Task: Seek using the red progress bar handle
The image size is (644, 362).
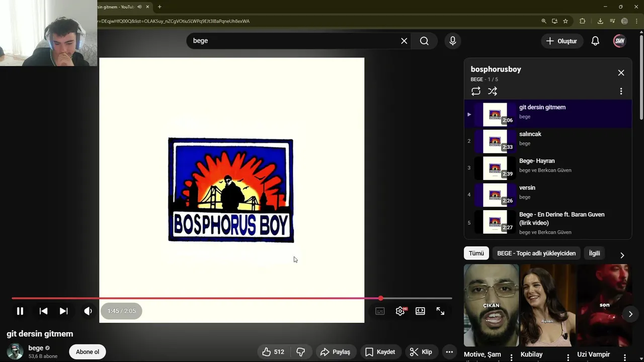Action: coord(381,299)
